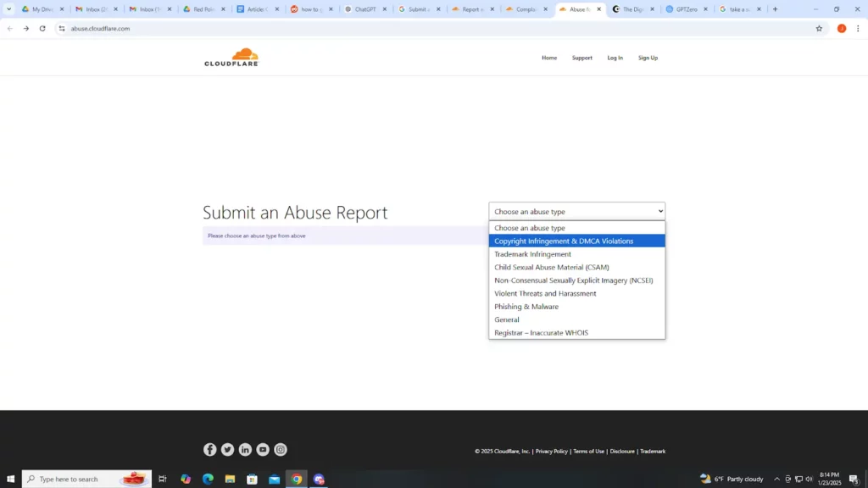Open the Facebook social icon in footer

pyautogui.click(x=210, y=450)
